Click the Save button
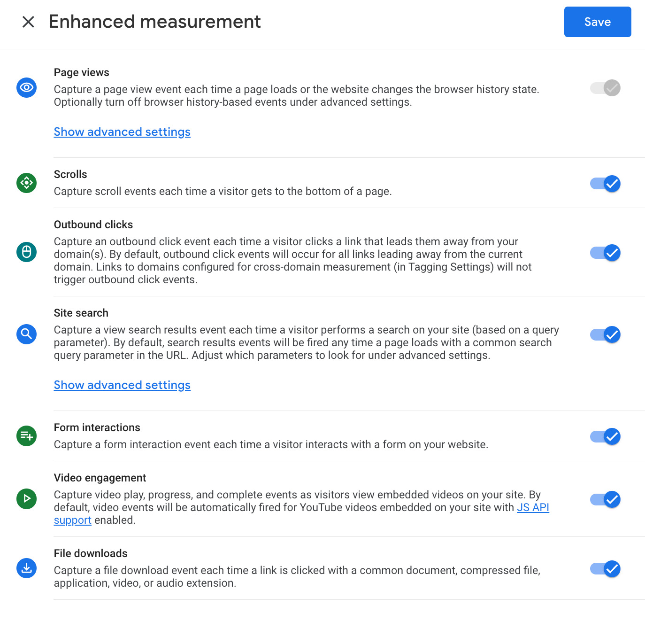This screenshot has height=644, width=645. point(597,22)
